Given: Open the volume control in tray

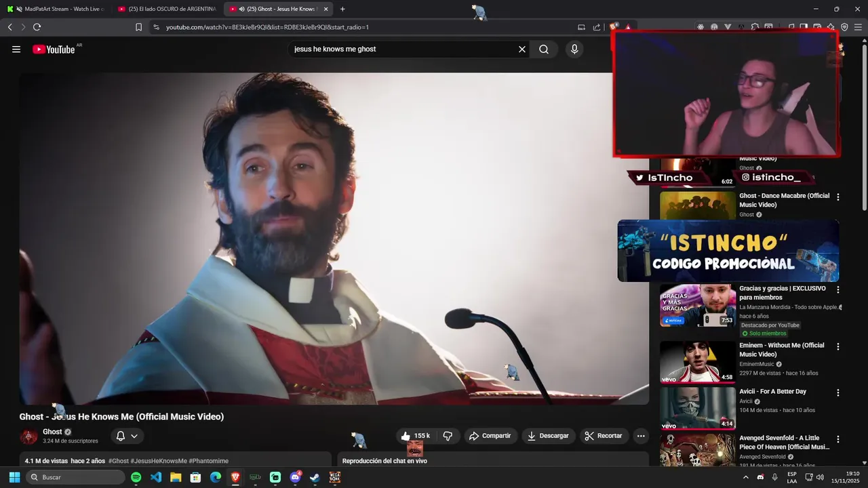Looking at the screenshot, I should tap(820, 477).
